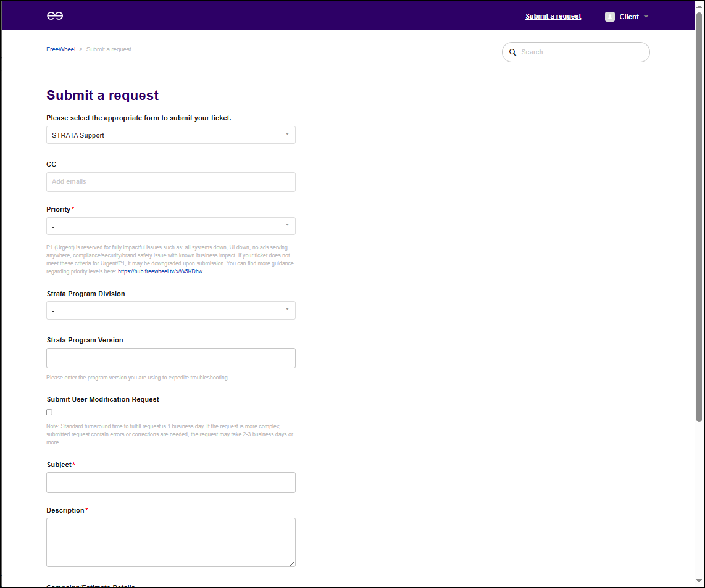This screenshot has height=588, width=705.
Task: Open the Submit a request header link
Action: tap(553, 16)
